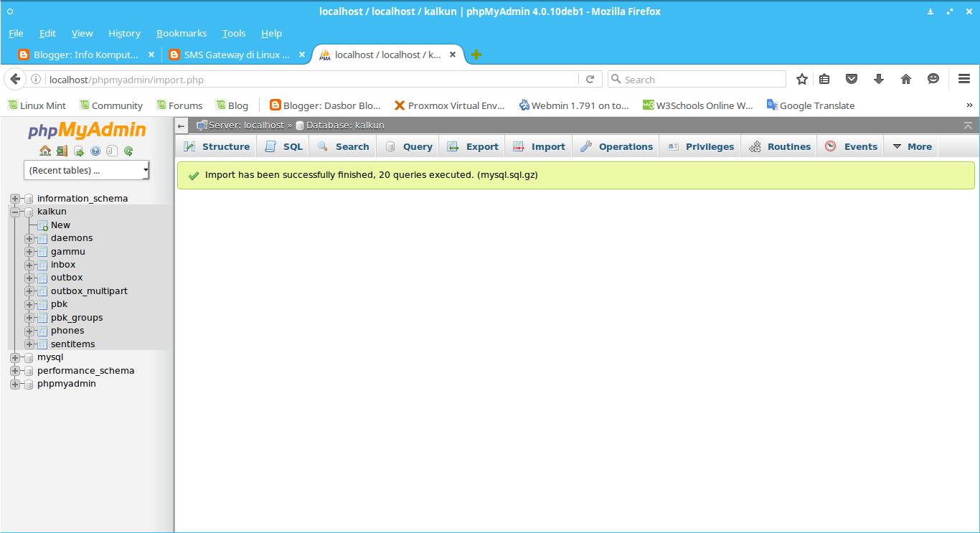This screenshot has height=533, width=980.
Task: Switch to SMS Gateway di Linux tab
Action: pyautogui.click(x=237, y=55)
